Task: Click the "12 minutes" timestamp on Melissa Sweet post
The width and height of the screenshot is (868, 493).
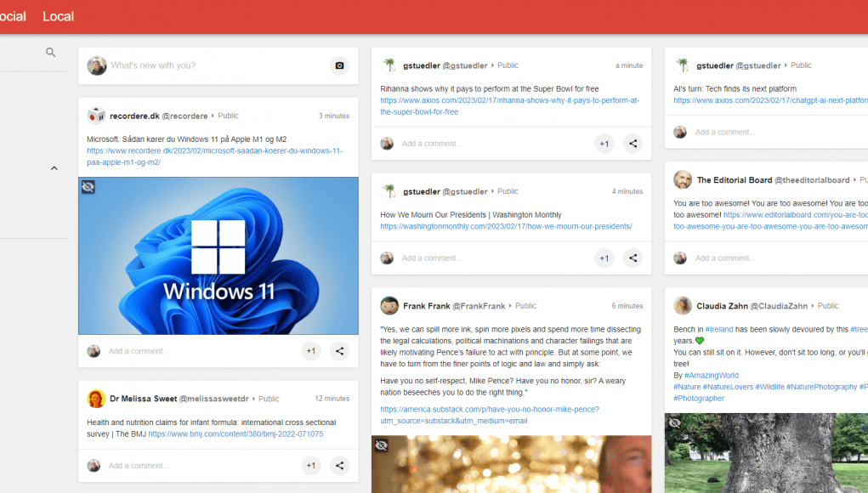Action: tap(332, 399)
